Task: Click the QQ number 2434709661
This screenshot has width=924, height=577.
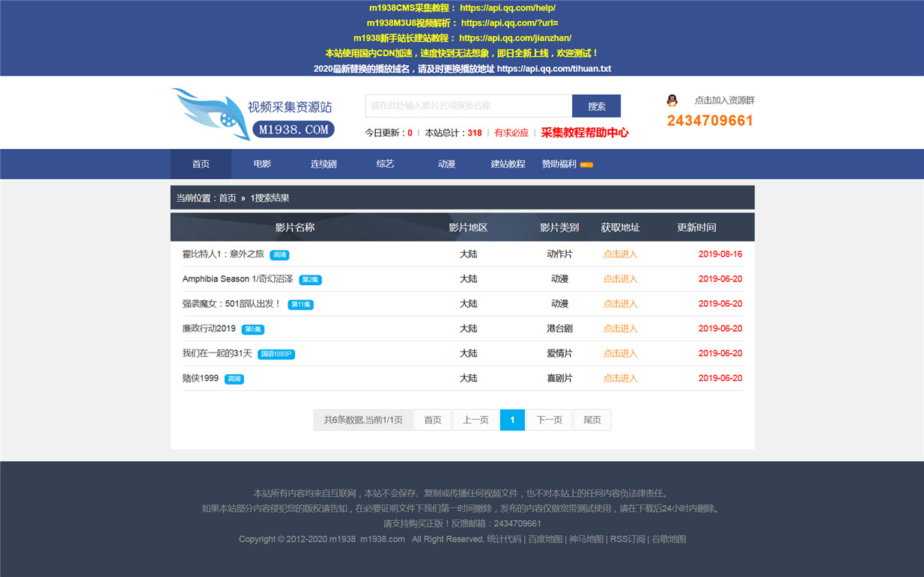Action: (x=710, y=120)
